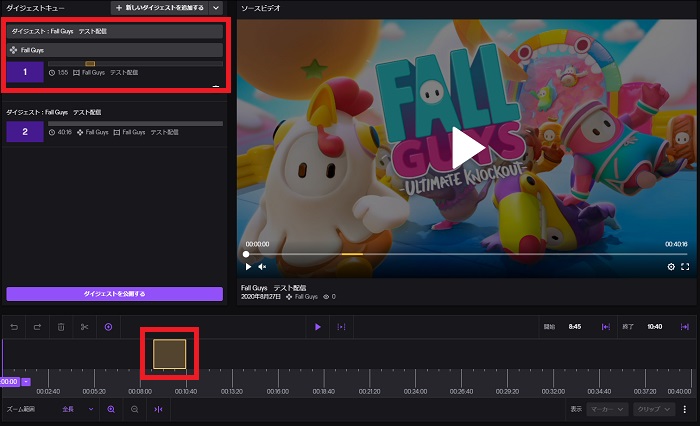Select the highlighted brown segment on the timeline

[170, 354]
